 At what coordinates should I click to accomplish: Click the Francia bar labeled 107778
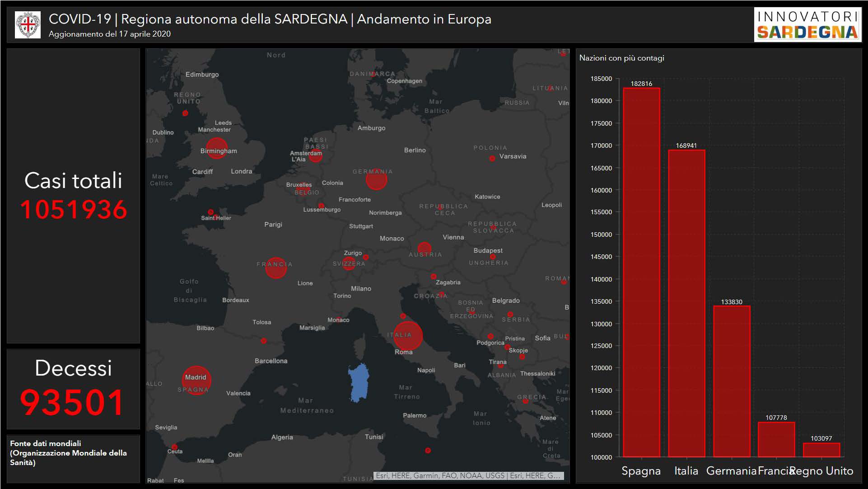776,439
